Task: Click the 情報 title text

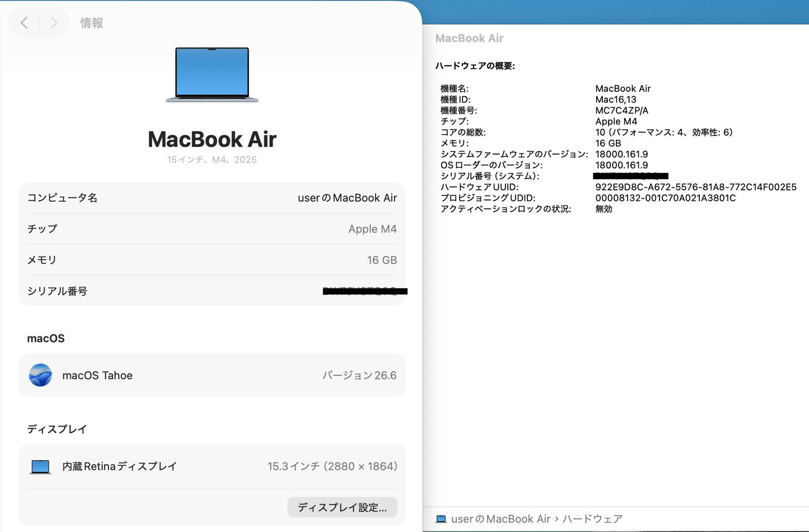Action: point(92,23)
